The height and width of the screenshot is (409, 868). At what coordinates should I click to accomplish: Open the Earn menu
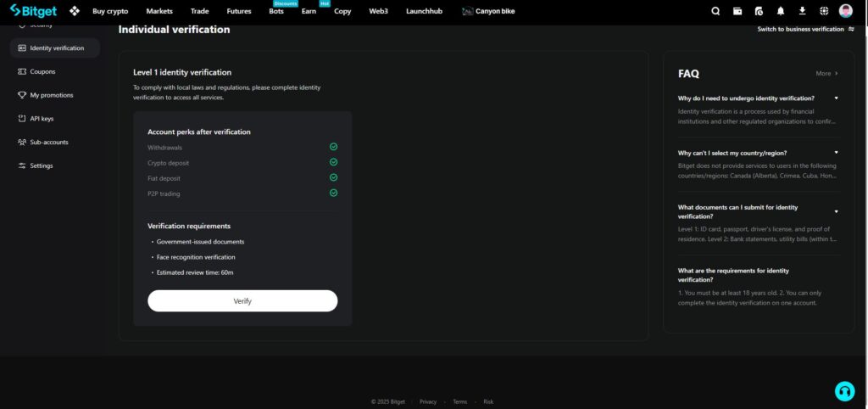[309, 11]
